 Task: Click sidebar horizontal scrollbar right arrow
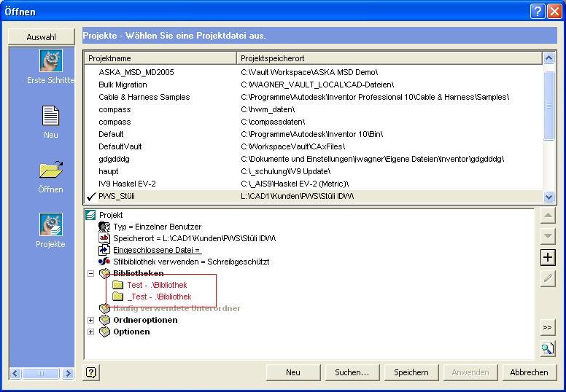point(68,373)
